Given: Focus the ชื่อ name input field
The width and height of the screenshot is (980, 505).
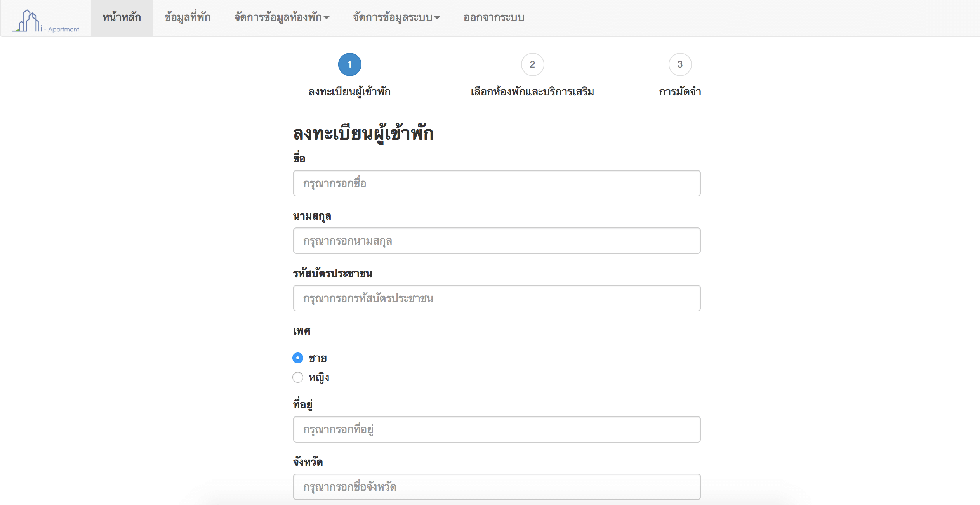Looking at the screenshot, I should point(497,183).
